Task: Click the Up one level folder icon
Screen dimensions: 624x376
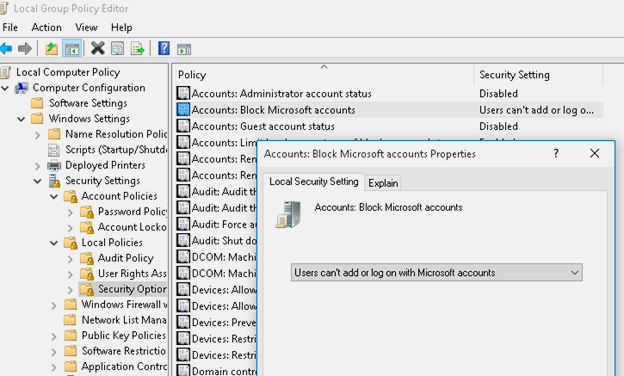Action: click(x=51, y=49)
